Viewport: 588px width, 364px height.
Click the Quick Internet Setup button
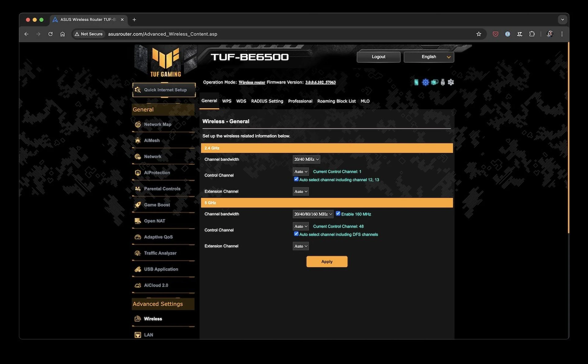click(x=164, y=90)
